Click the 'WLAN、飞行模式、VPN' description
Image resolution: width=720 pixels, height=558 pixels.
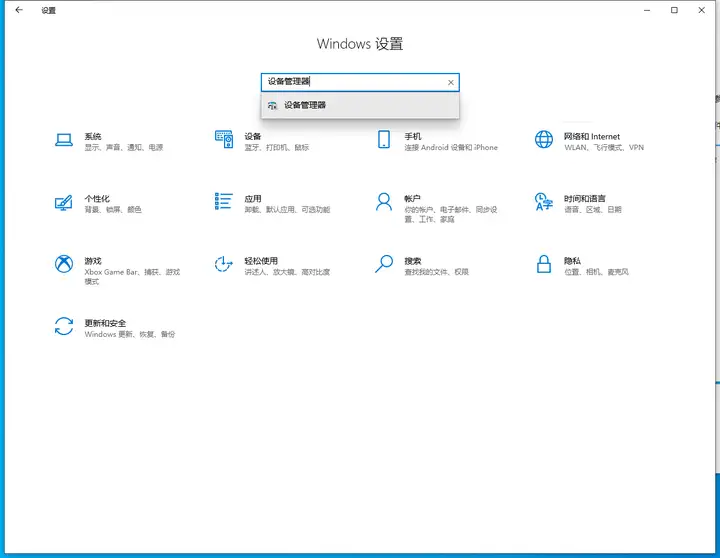pos(604,147)
